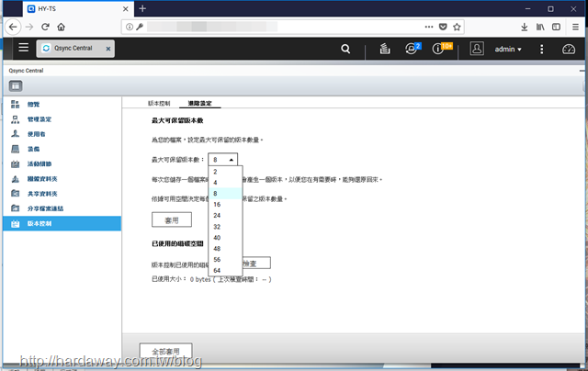Open browser downloads arrow icon
The height and width of the screenshot is (371, 588).
click(525, 27)
